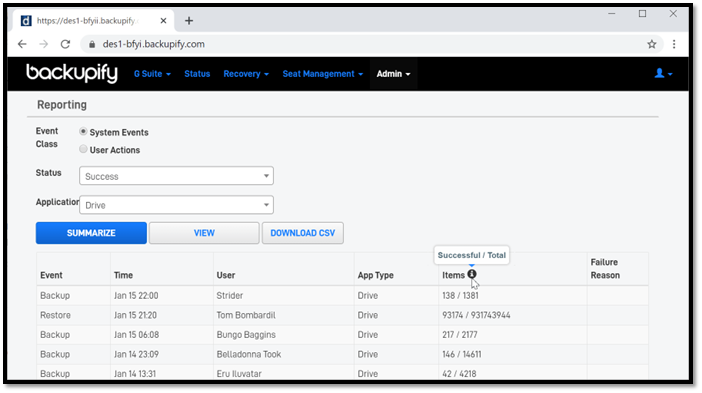
Task: Reload the page with refresh icon
Action: [65, 44]
